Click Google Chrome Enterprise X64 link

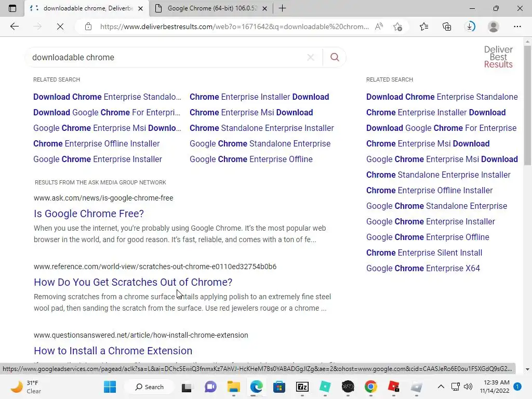tap(423, 269)
